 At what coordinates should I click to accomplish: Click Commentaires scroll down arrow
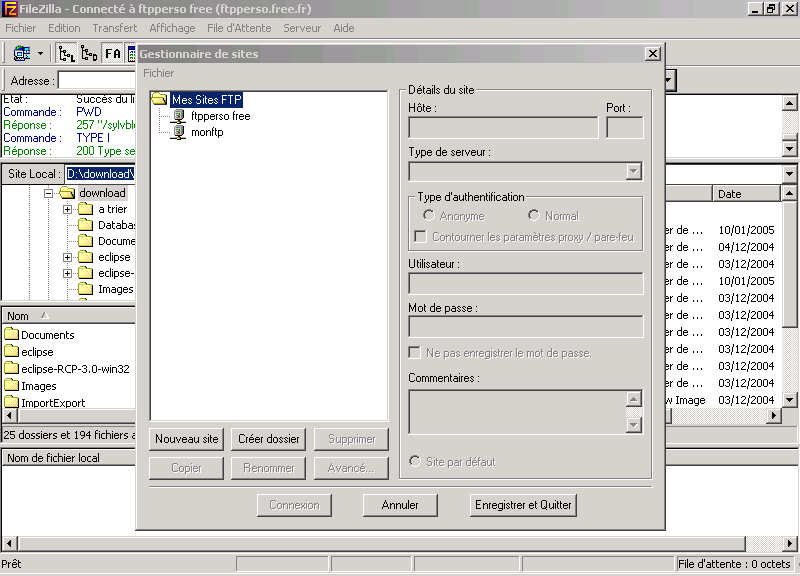(633, 424)
